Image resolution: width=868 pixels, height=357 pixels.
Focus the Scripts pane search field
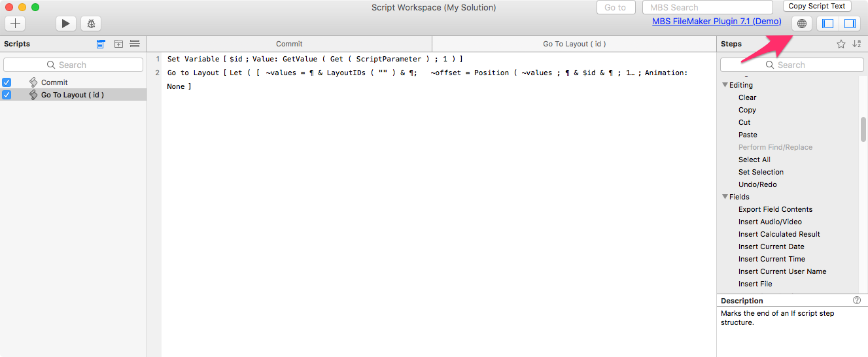coord(73,65)
